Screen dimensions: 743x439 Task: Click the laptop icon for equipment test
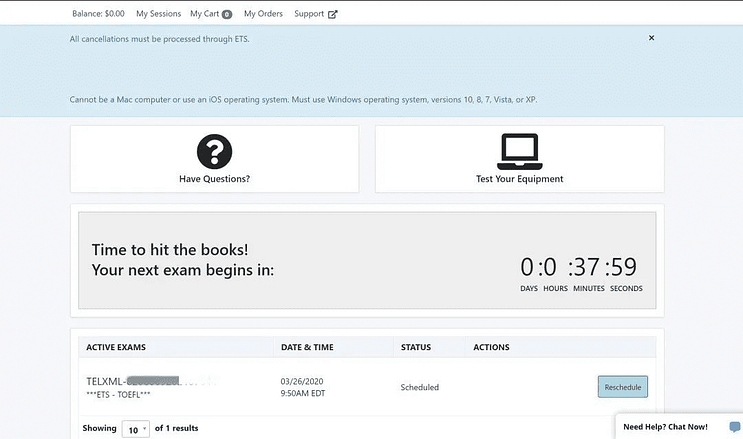tap(519, 151)
